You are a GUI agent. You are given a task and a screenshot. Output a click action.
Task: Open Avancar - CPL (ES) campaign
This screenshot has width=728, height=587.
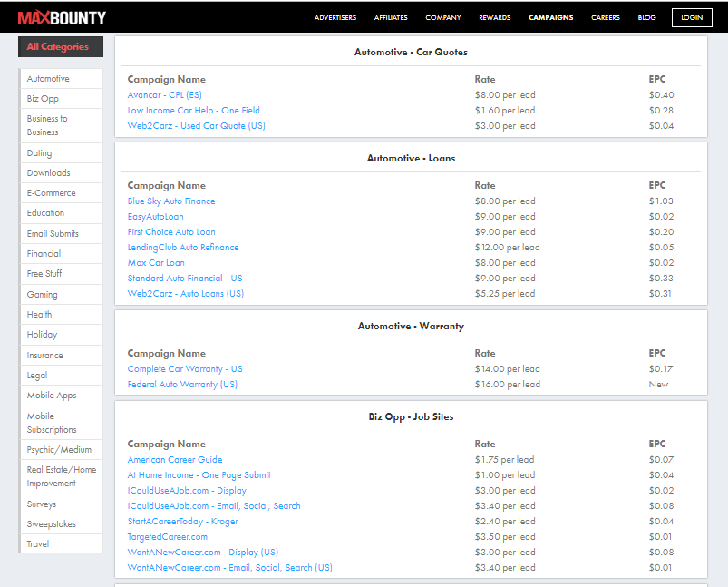tap(165, 95)
